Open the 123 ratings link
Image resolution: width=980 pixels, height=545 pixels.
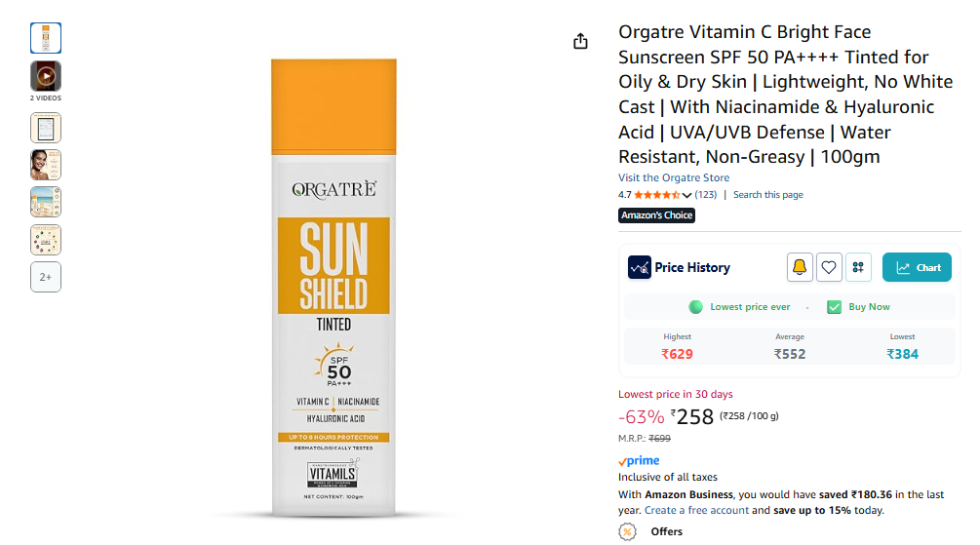[x=706, y=194]
